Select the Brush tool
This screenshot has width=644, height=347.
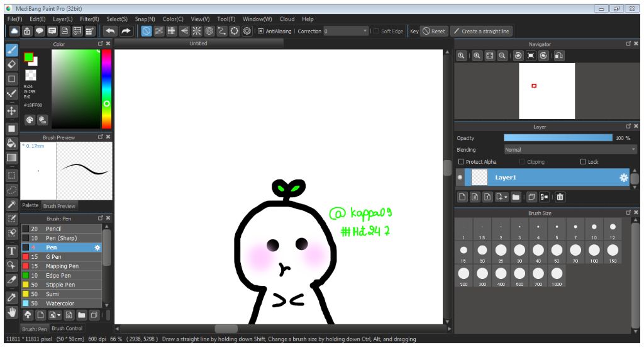(11, 50)
